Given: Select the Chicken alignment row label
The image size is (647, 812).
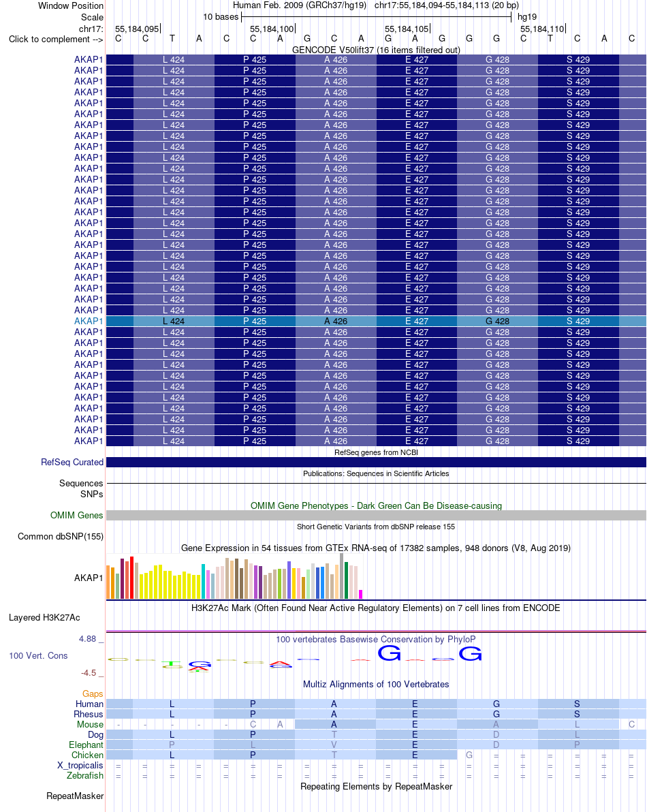Looking at the screenshot, I should coord(87,755).
